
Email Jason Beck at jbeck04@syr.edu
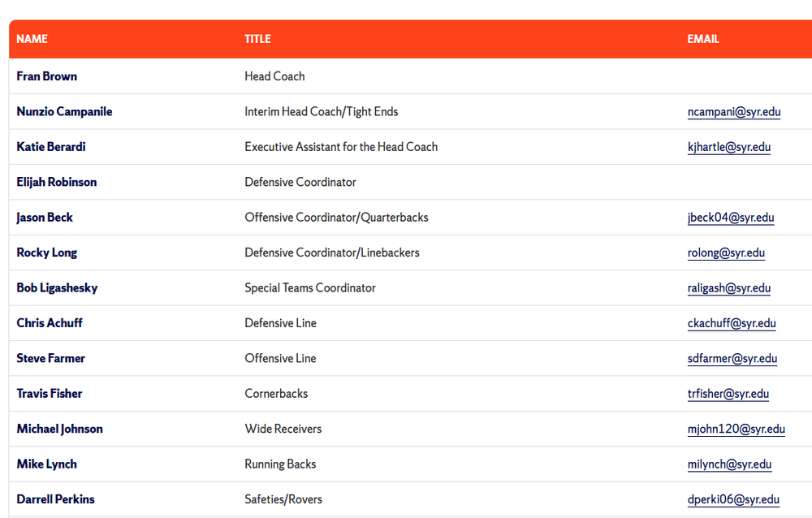[x=730, y=218]
